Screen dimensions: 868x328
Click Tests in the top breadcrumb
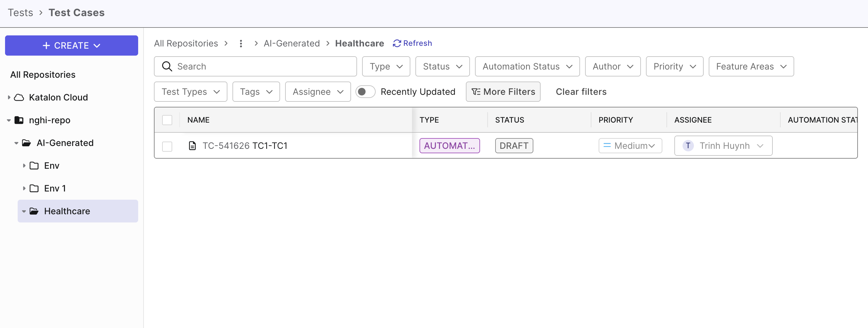[21, 13]
